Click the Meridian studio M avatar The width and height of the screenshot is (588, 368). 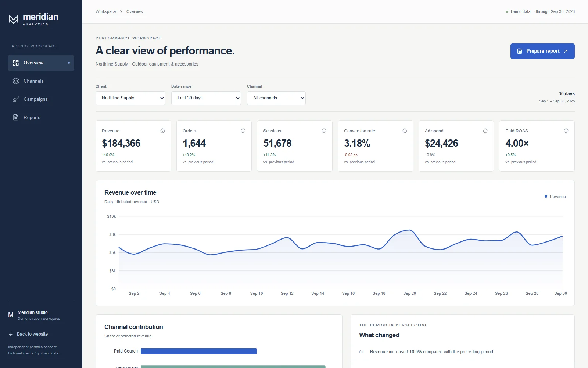click(x=11, y=315)
